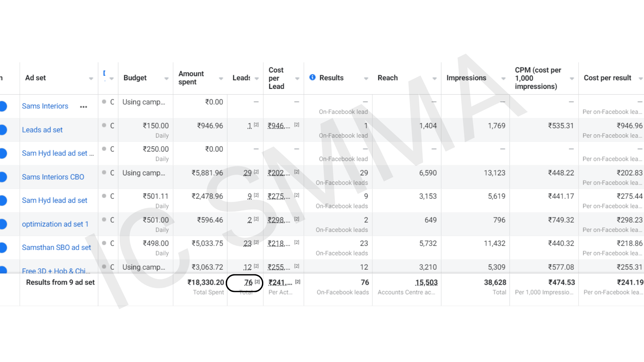Click the 5,732 reach cell
The height and width of the screenshot is (362, 644).
428,243
